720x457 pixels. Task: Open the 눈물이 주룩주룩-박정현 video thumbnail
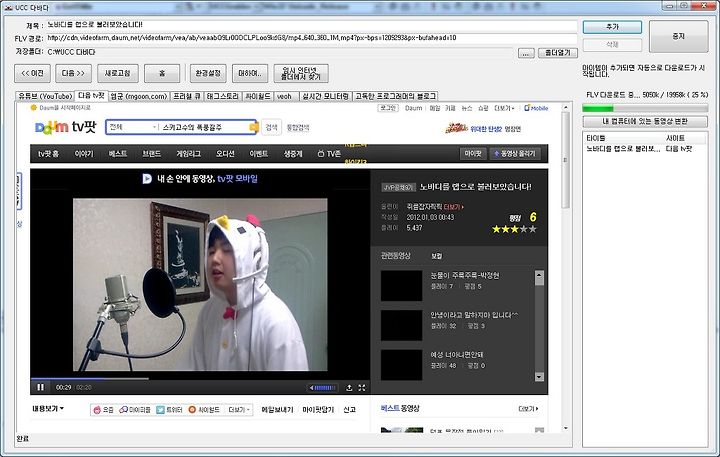(401, 286)
